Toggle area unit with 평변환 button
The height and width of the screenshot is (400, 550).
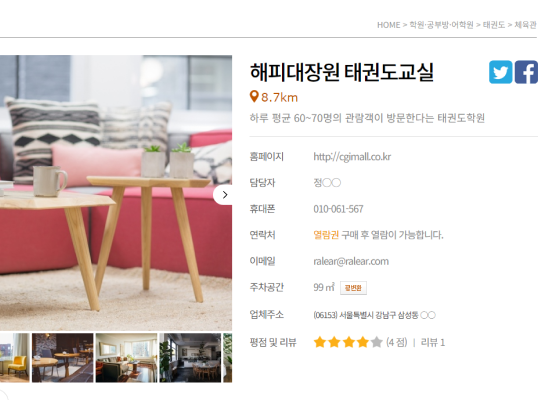click(x=353, y=288)
